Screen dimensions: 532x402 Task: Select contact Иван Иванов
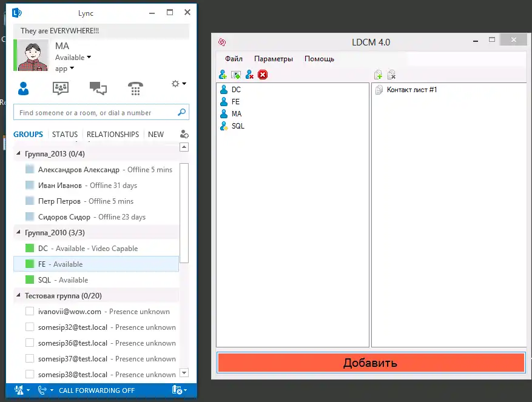click(96, 185)
